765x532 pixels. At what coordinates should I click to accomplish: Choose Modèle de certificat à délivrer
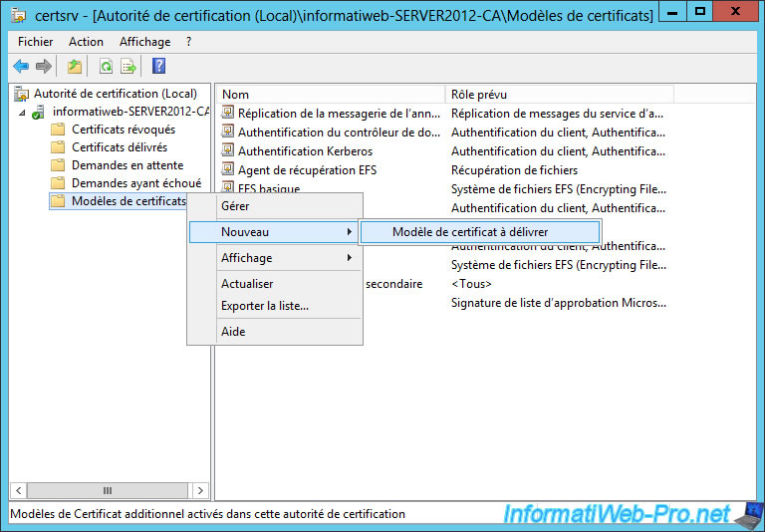(x=480, y=232)
